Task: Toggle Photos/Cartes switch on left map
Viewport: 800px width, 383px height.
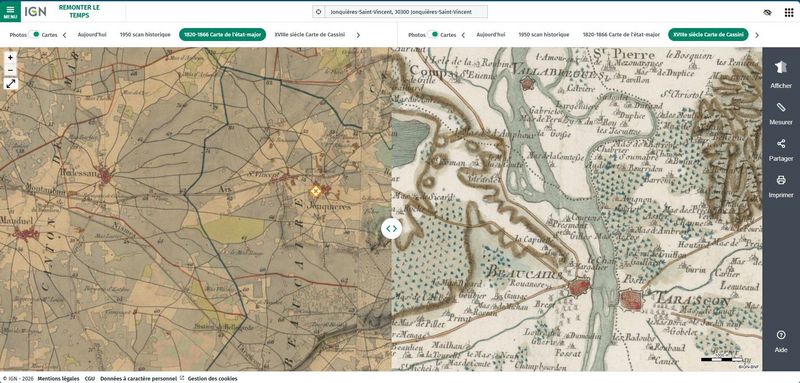Action: coord(34,35)
